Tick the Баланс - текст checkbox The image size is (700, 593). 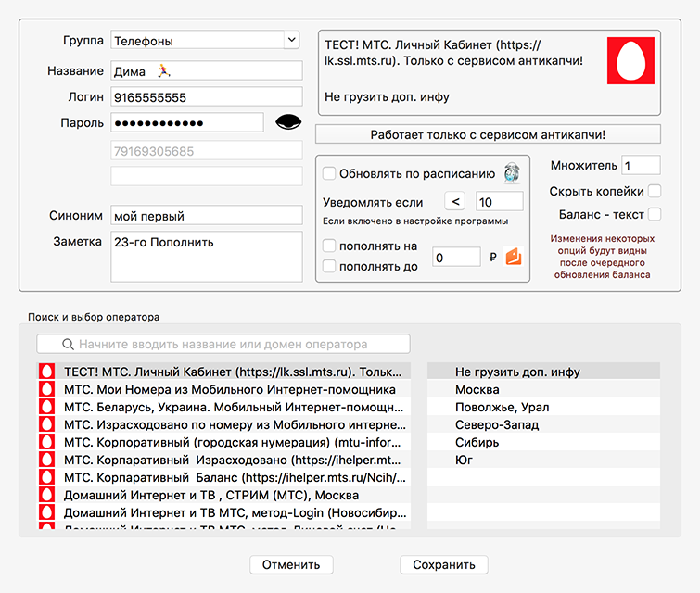[x=655, y=215]
